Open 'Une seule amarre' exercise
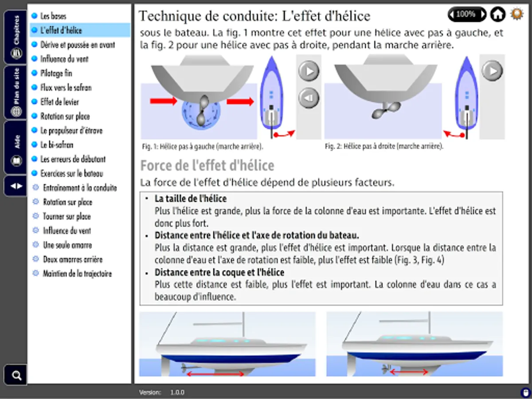Screen dimensions: 532x399 point(67,245)
